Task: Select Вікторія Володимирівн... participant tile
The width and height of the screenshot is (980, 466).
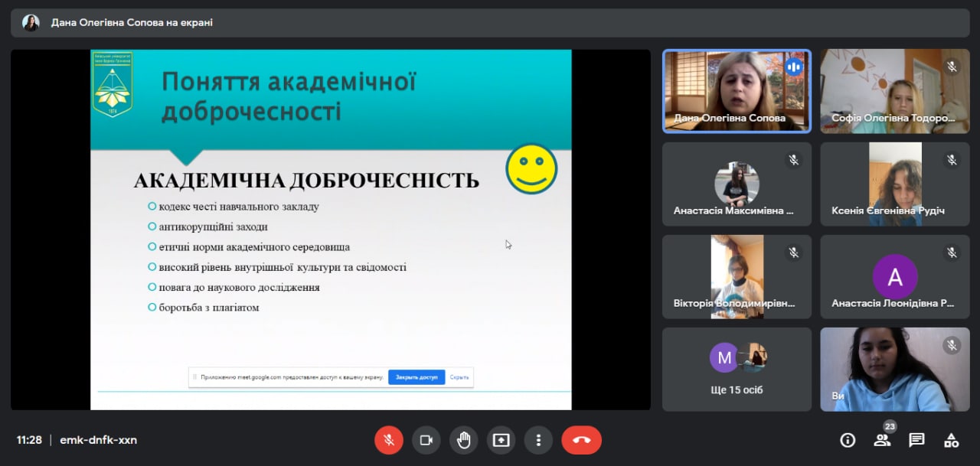Action: [737, 277]
